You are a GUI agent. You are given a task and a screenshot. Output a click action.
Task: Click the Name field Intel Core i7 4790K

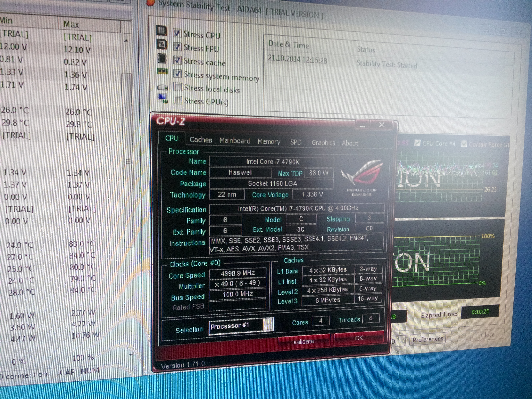pos(272,162)
